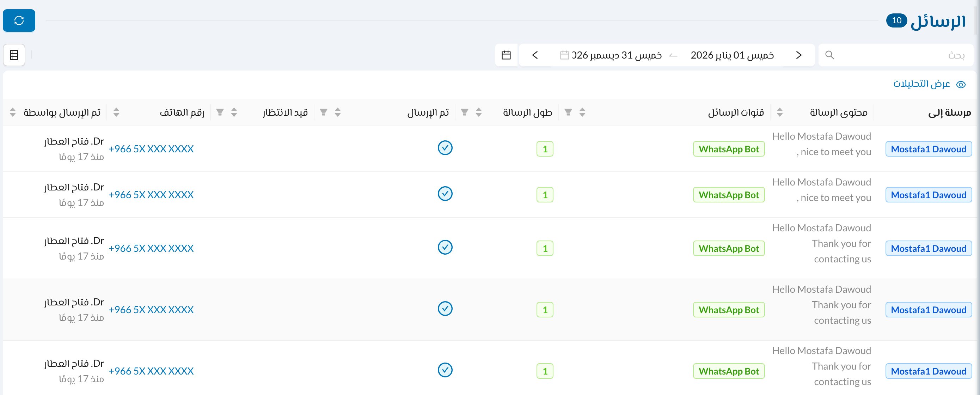Go to the next date range with the right arrow
Image resolution: width=980 pixels, height=395 pixels.
799,55
